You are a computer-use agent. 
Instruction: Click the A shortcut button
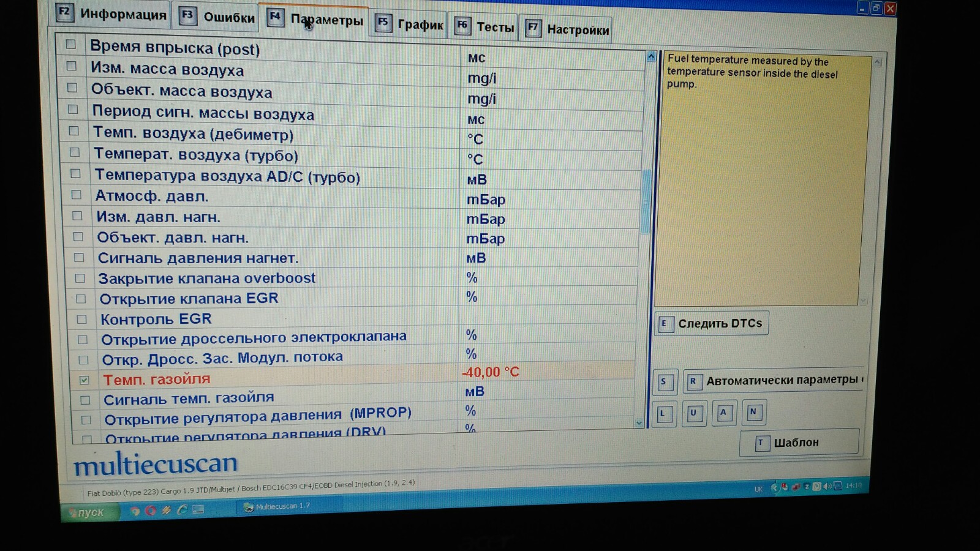coord(723,413)
